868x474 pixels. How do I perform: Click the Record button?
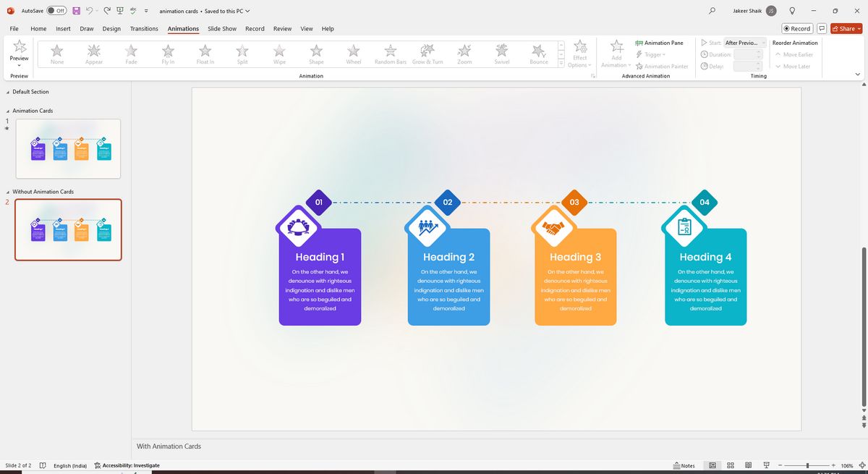pyautogui.click(x=796, y=28)
